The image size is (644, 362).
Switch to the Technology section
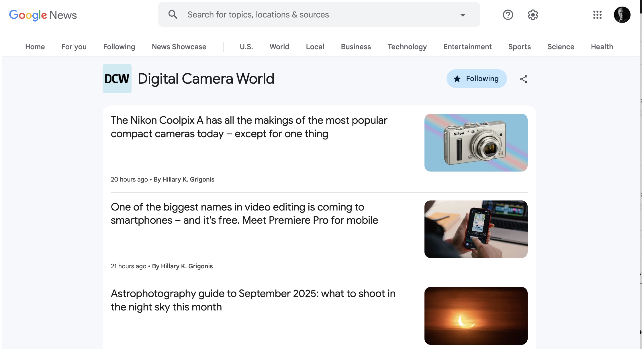coord(407,47)
